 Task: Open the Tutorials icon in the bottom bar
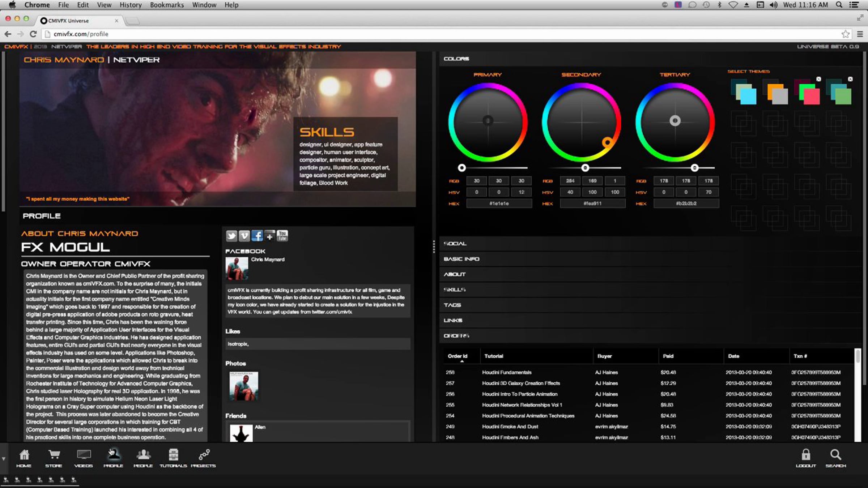(173, 458)
